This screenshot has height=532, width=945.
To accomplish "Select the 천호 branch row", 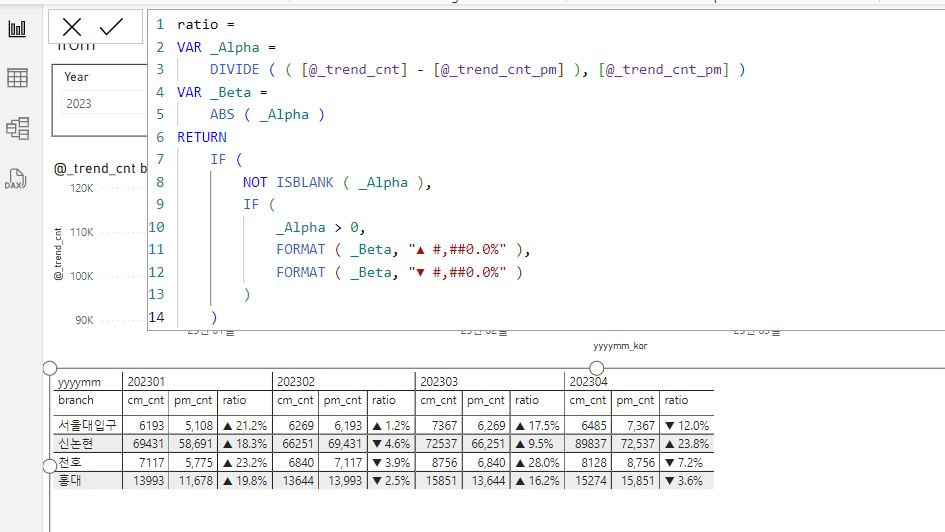I will pyautogui.click(x=69, y=462).
